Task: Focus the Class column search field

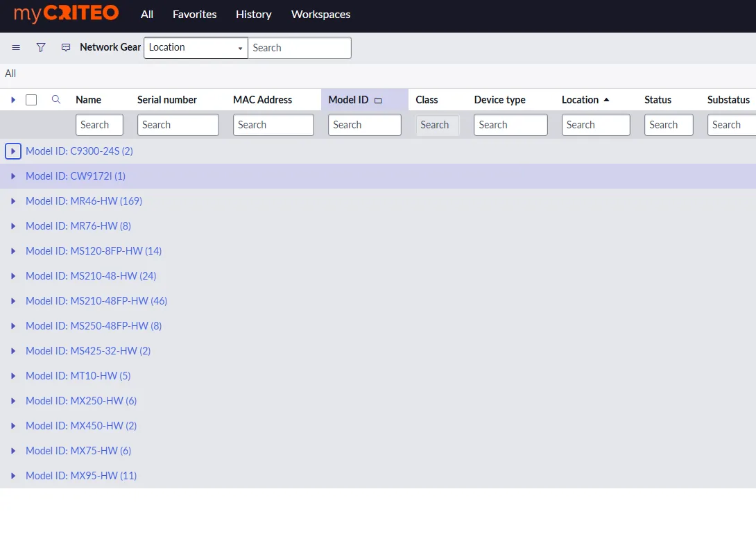Action: [438, 125]
